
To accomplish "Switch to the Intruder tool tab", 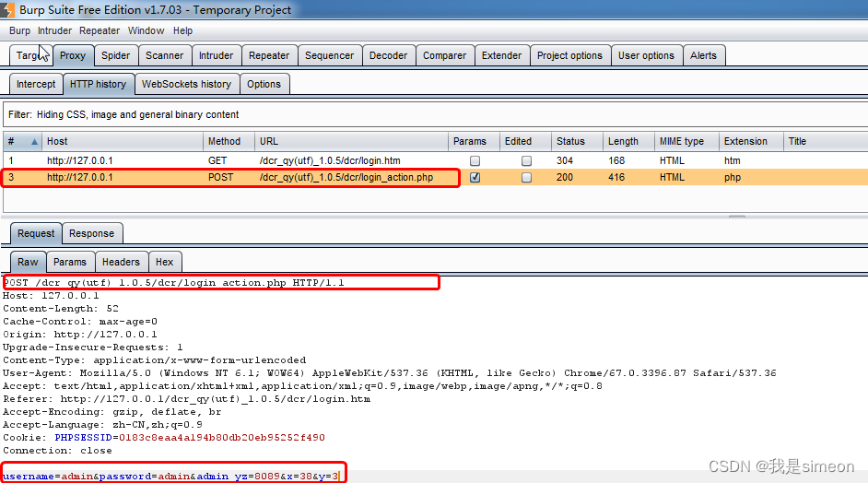I will click(x=216, y=55).
